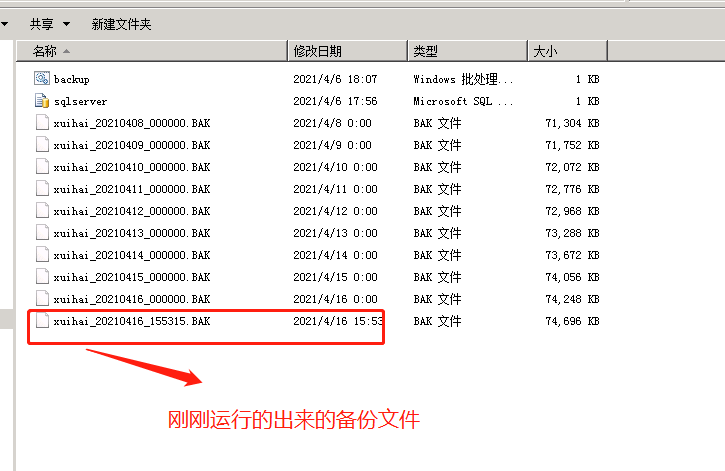Click the xuihai_20210416_155315.BAK file icon

click(x=43, y=320)
